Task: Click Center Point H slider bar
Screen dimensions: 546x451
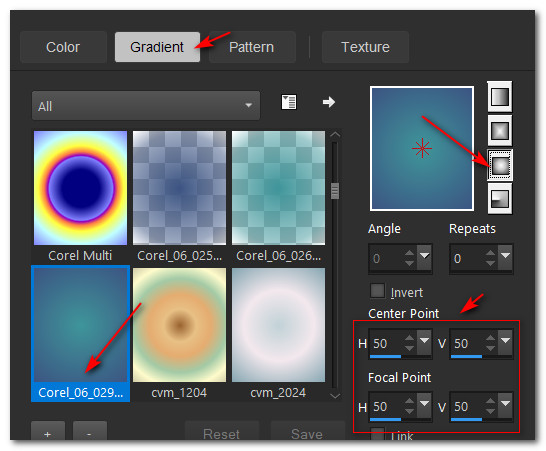Action: click(400, 357)
